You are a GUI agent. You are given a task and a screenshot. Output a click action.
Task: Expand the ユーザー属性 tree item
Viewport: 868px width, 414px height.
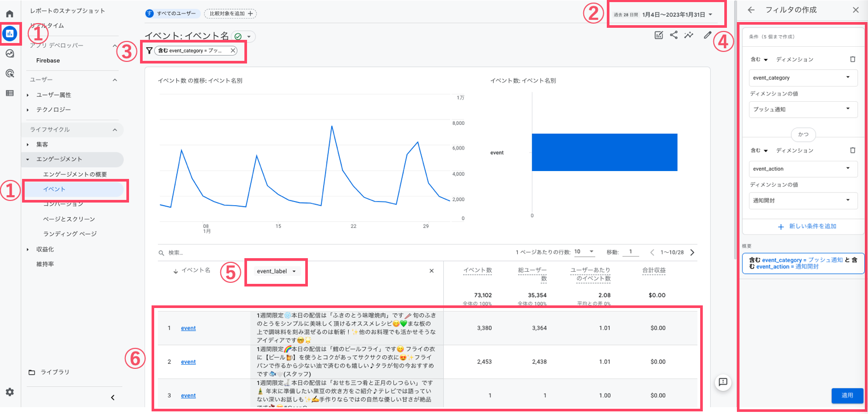(28, 95)
